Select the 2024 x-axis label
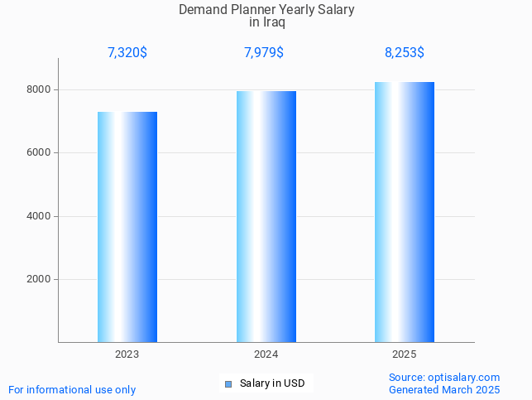Screen dimensions: 532x400 266,354
